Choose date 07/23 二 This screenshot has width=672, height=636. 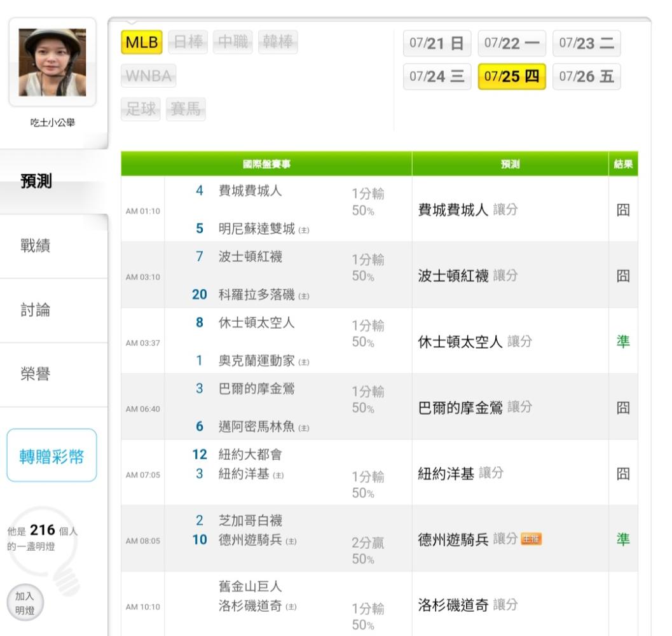[587, 43]
